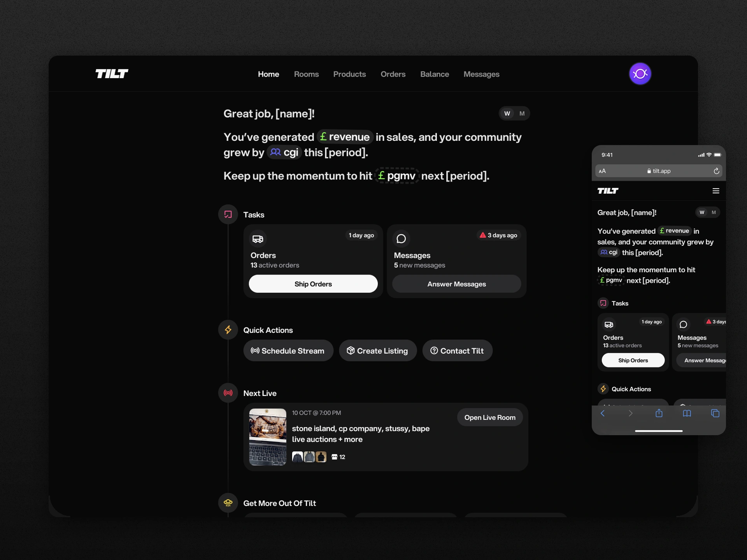Click the Contact Tilt button

coord(458,351)
